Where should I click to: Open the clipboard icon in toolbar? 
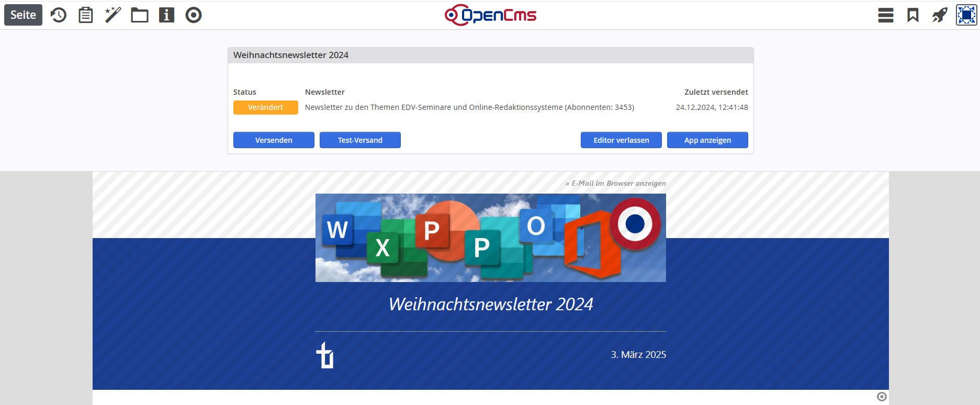[x=85, y=15]
